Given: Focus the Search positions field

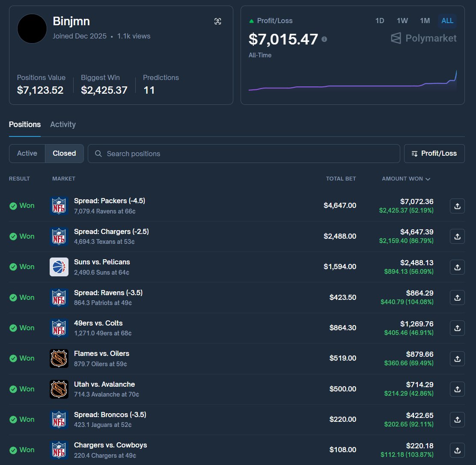Looking at the screenshot, I should click(x=244, y=154).
